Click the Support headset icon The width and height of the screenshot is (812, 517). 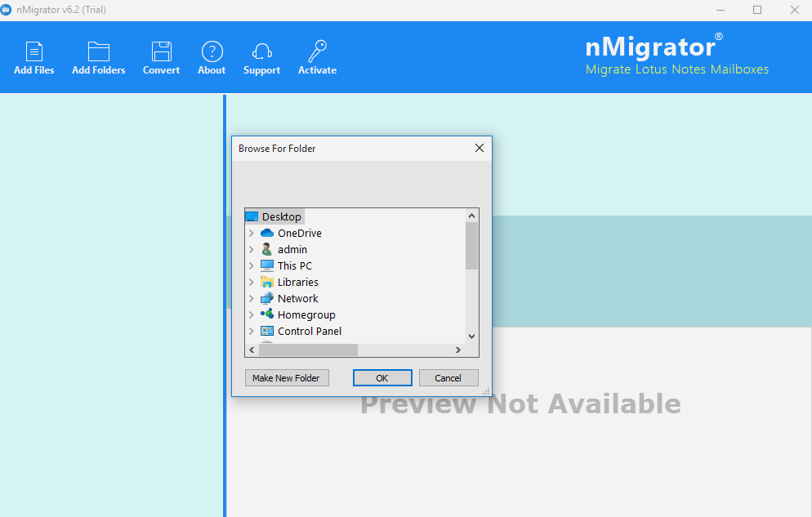261,51
